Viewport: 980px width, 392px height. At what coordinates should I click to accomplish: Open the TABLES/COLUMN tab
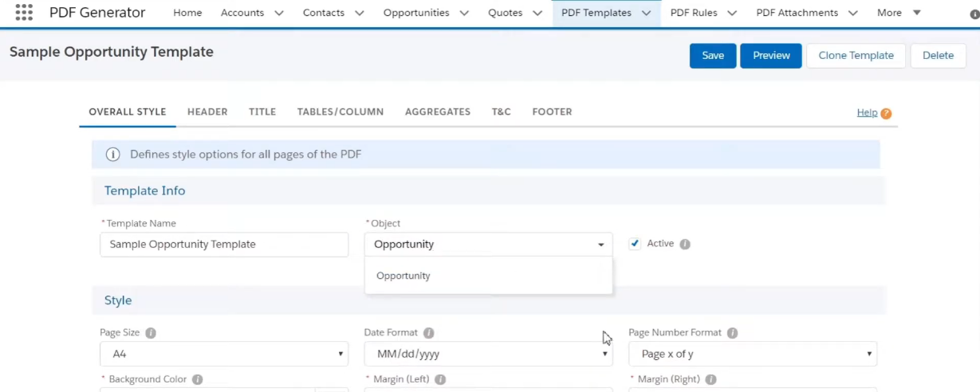click(x=340, y=112)
